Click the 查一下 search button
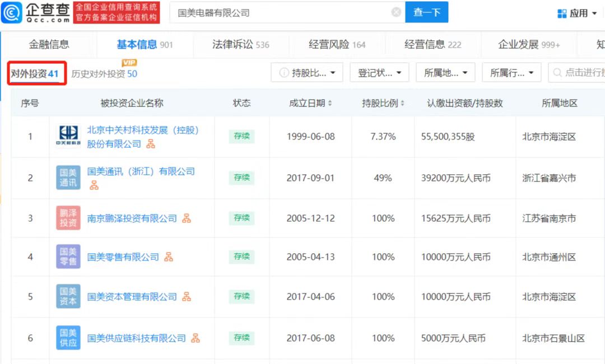The height and width of the screenshot is (364, 605). tap(427, 12)
